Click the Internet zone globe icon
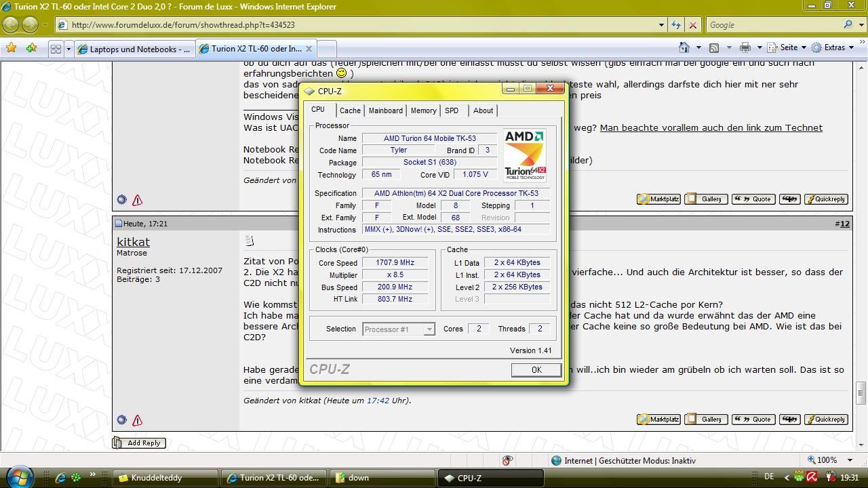Image resolution: width=868 pixels, height=488 pixels. coord(557,460)
